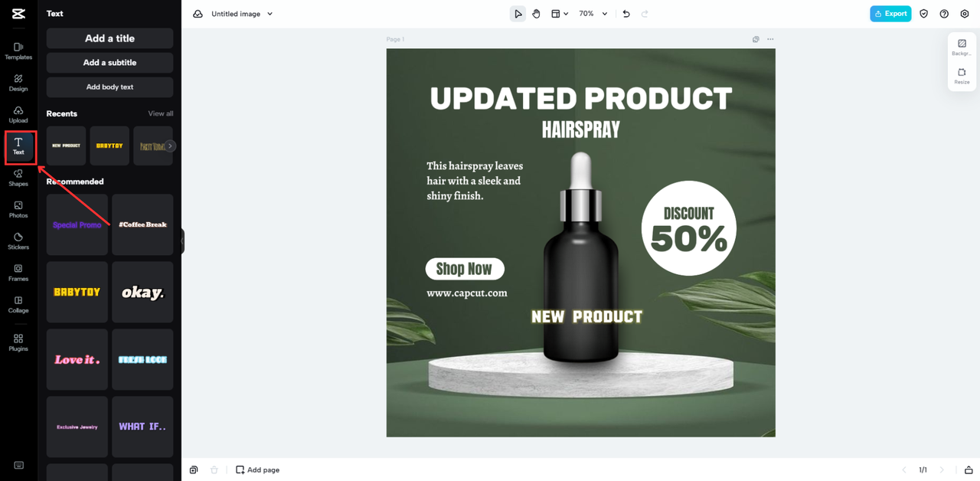Open the Design sidebar panel
This screenshot has height=481, width=980.
18,83
